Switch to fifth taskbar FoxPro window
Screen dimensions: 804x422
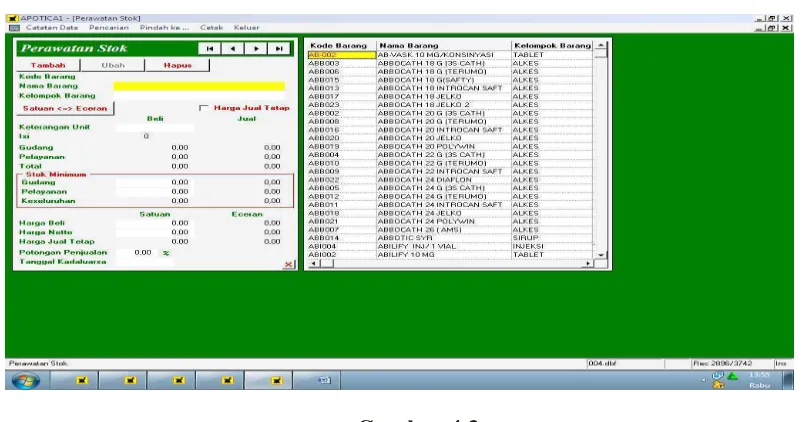point(276,380)
